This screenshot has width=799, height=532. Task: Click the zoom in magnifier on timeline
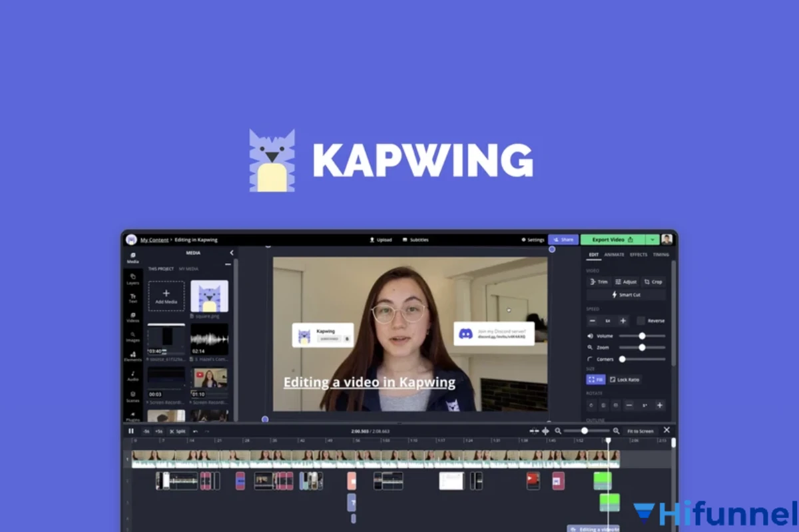(616, 431)
